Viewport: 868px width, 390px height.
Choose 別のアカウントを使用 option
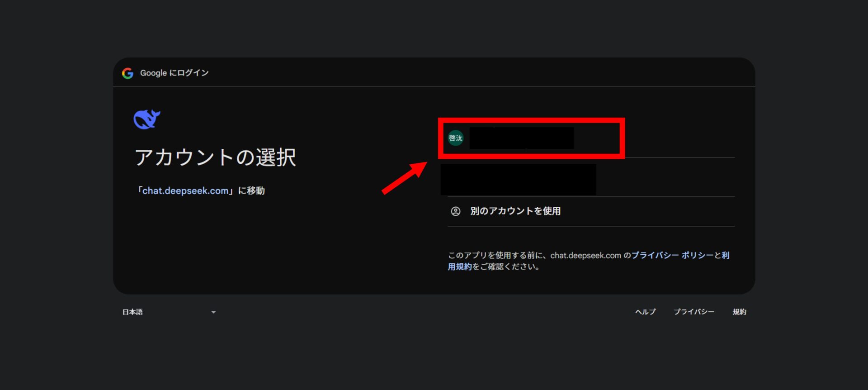(x=591, y=211)
